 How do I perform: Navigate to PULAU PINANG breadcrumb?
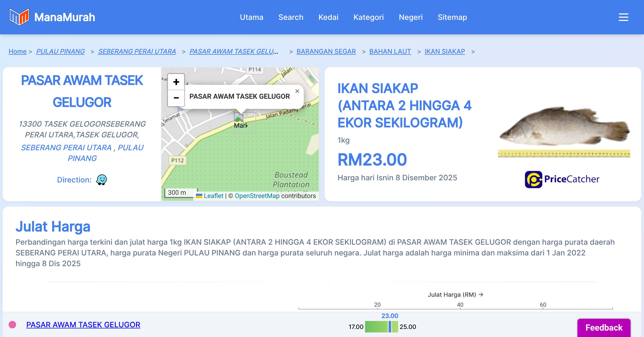coord(60,51)
